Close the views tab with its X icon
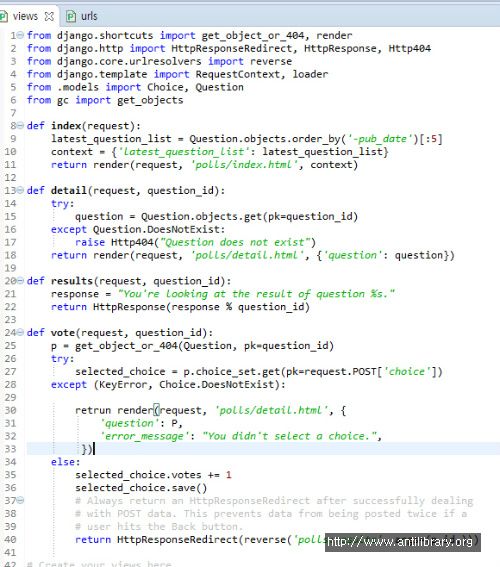500x567 pixels. coord(49,16)
